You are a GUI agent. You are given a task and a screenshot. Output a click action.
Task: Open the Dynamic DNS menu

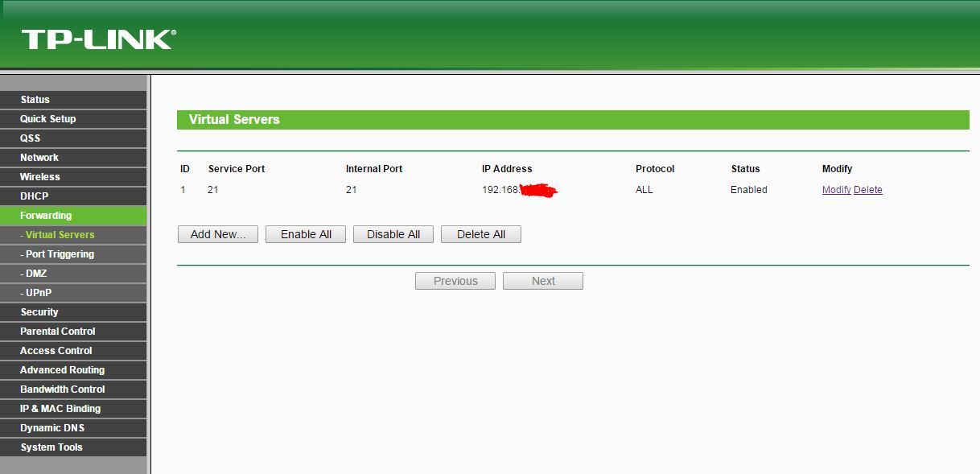pyautogui.click(x=73, y=428)
